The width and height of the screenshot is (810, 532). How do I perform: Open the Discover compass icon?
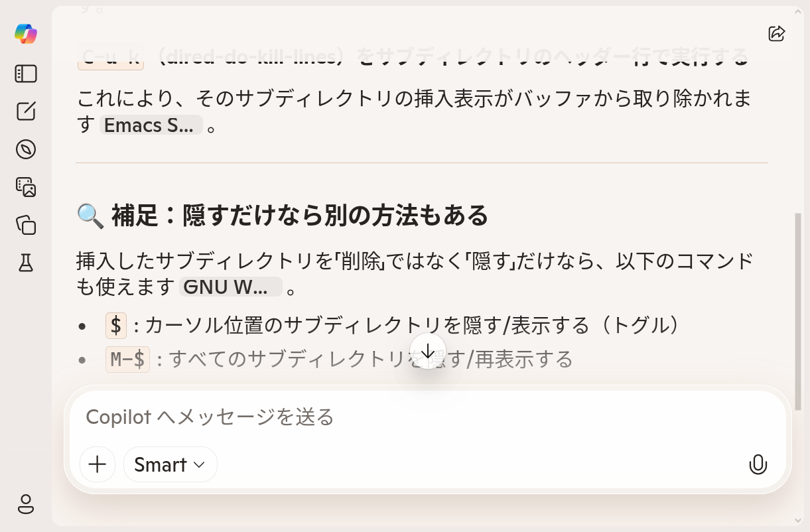[x=26, y=149]
